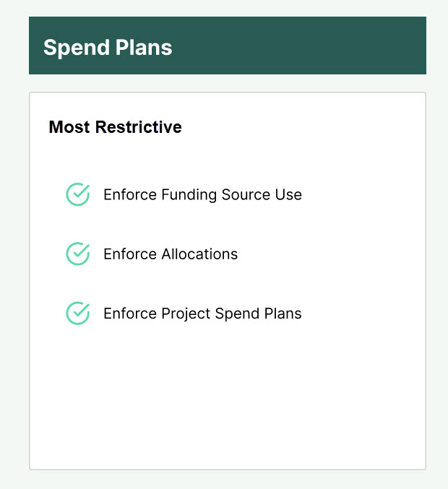The image size is (448, 489).
Task: Click Enforce in the Allocations row
Action: (130, 254)
